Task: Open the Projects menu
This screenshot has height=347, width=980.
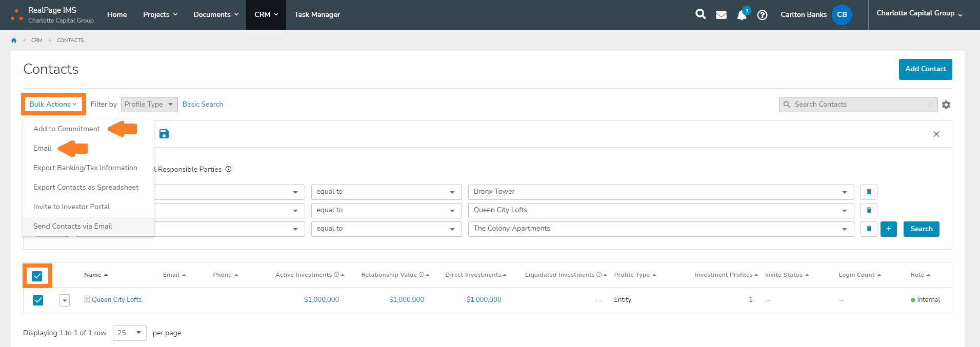Action: (160, 15)
